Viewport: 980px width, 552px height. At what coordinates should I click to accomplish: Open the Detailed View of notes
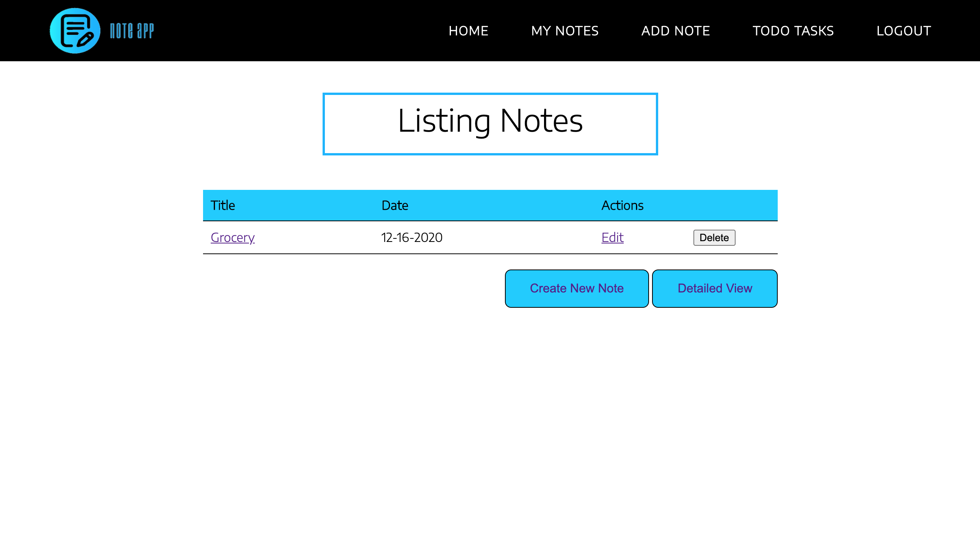click(715, 288)
